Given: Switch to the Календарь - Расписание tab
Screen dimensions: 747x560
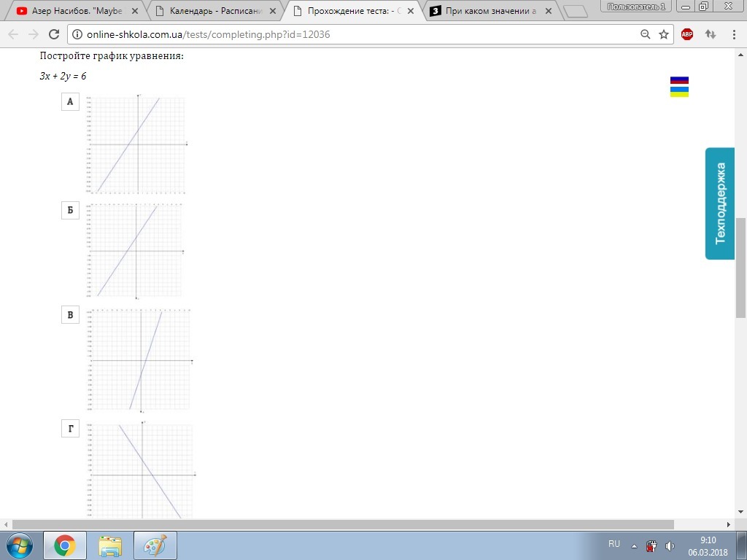Looking at the screenshot, I should click(215, 11).
